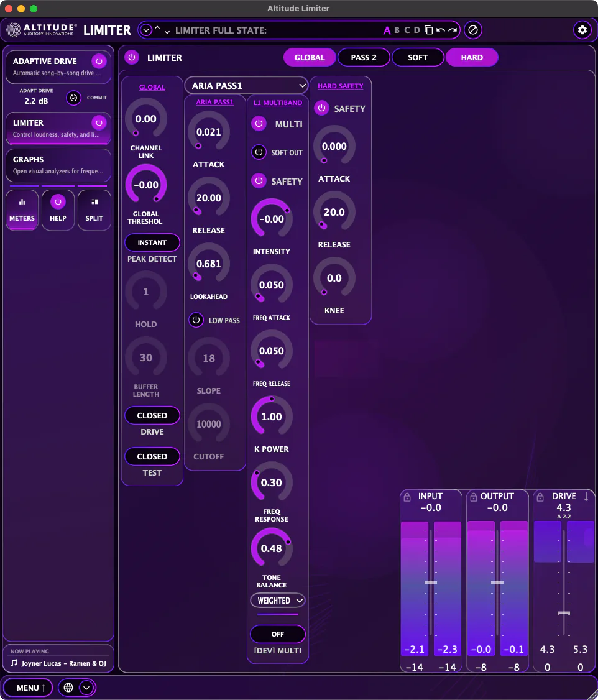Toggle the Off [DEV] Multi button
The image size is (598, 700).
[x=278, y=634]
